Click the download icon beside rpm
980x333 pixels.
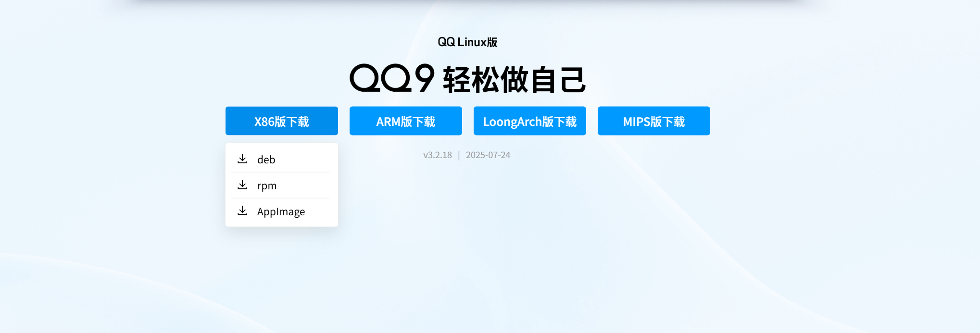pos(242,185)
